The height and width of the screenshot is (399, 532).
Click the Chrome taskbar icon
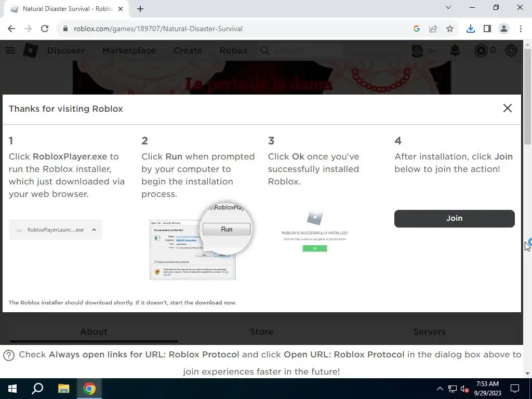89,389
